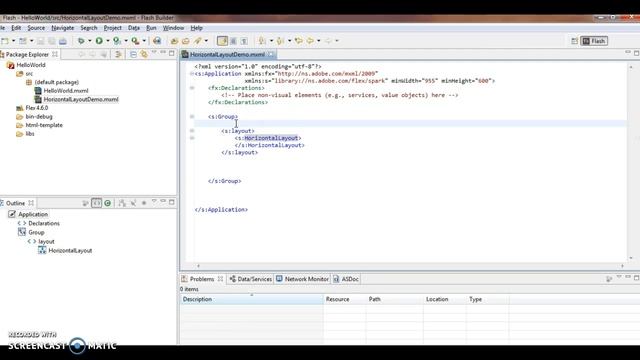The image size is (640, 360).
Task: Sort by Location column header
Action: (x=444, y=299)
